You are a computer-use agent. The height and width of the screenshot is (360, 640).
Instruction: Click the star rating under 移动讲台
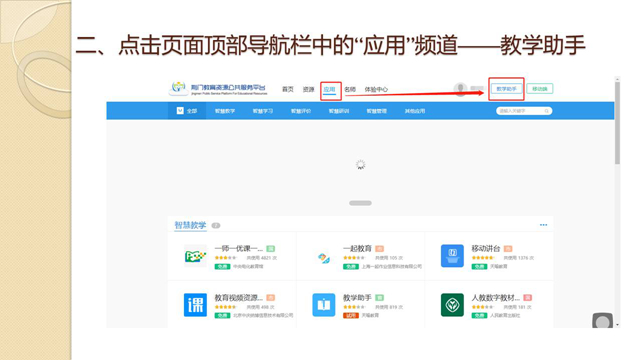click(x=482, y=258)
